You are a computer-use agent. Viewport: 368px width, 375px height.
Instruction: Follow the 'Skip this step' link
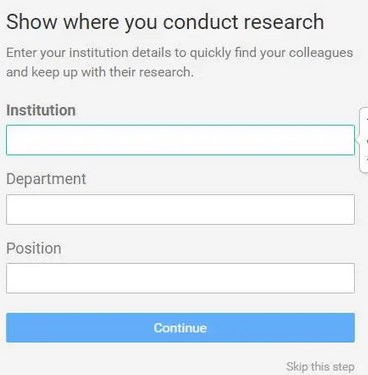320,367
